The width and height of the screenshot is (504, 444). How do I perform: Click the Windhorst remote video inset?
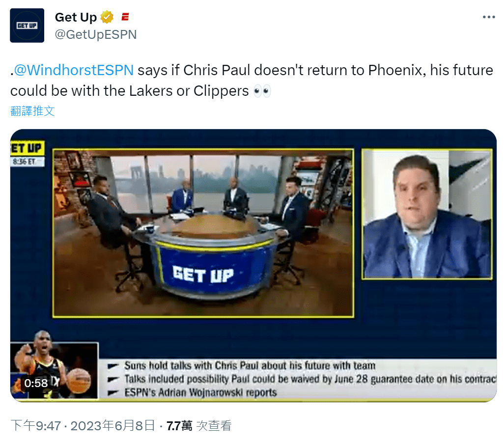(x=427, y=214)
